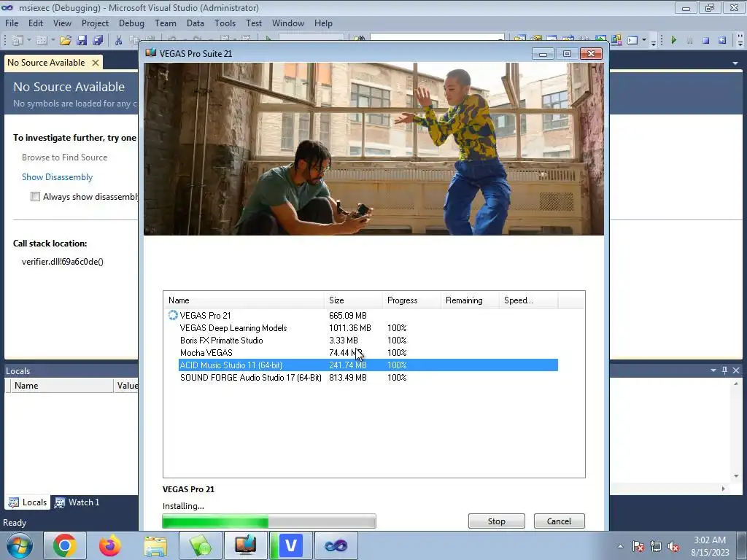Select ACID Music Studio 11 row
This screenshot has height=560, width=747.
click(x=368, y=365)
